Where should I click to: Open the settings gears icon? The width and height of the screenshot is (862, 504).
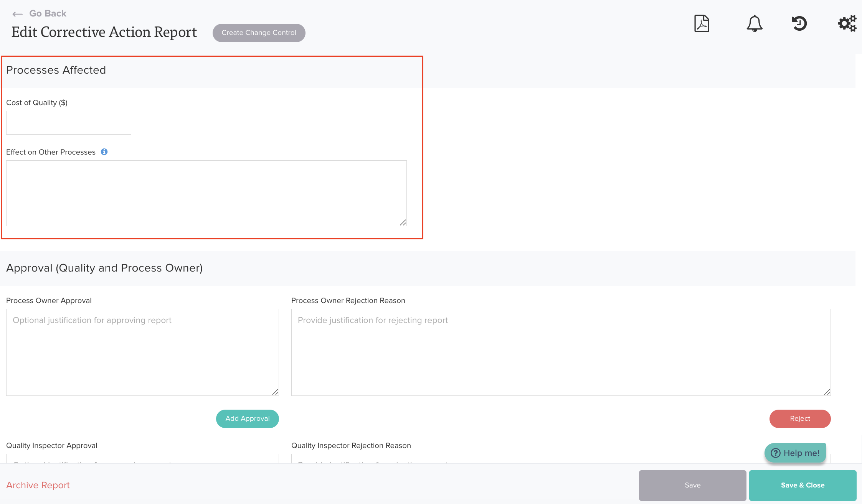(847, 24)
